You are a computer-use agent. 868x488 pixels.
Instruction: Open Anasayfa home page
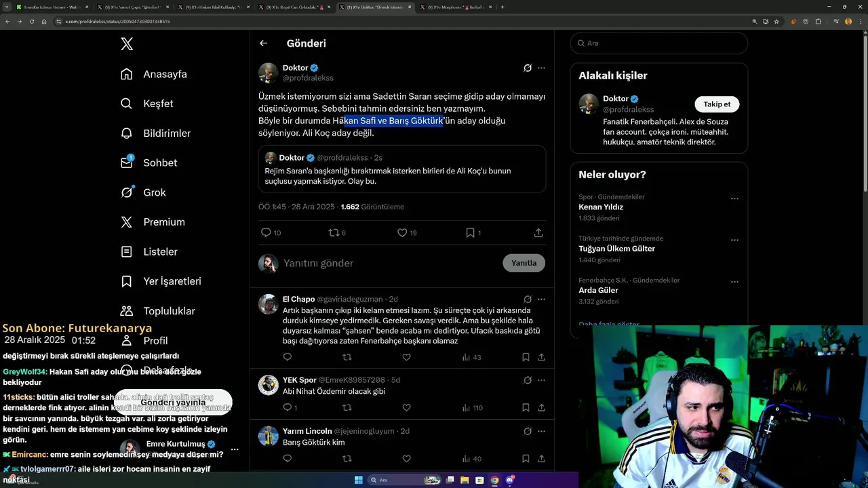coord(153,74)
